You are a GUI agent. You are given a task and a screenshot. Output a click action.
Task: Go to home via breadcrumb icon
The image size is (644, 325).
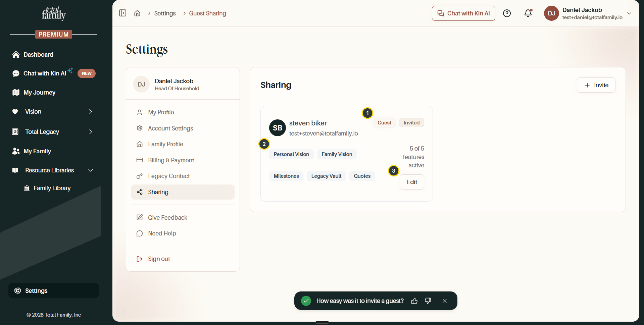click(x=137, y=13)
